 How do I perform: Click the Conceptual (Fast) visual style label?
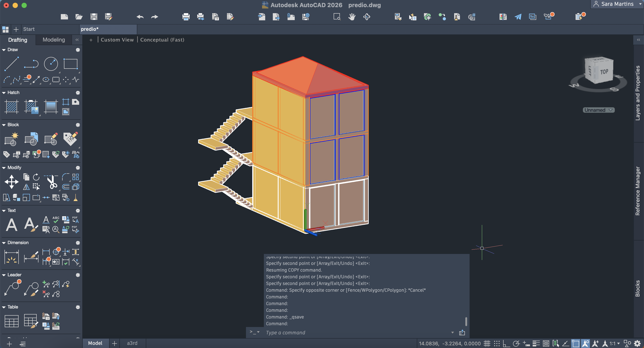pyautogui.click(x=162, y=40)
